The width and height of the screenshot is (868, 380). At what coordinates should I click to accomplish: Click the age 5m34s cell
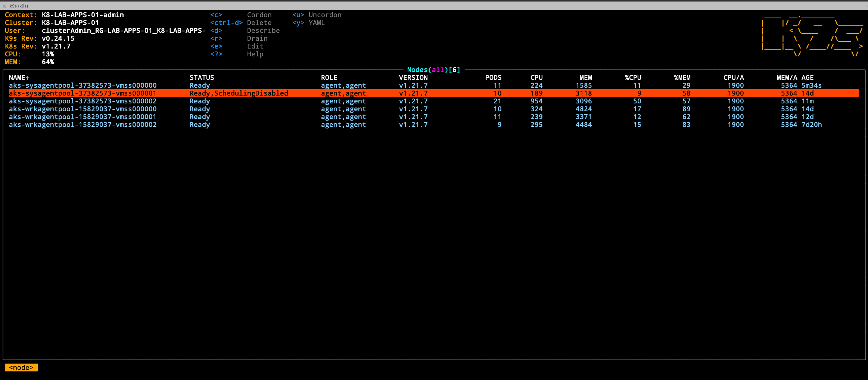coord(812,85)
